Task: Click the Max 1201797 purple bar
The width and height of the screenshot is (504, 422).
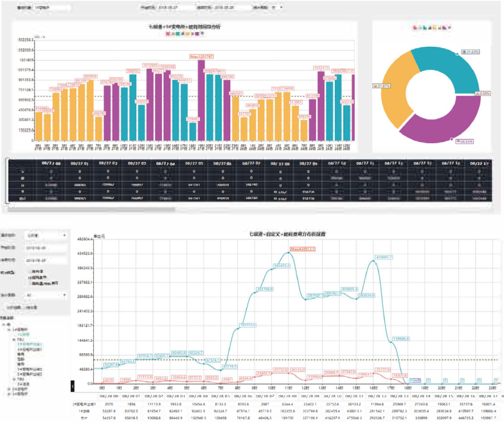Action: pyautogui.click(x=201, y=100)
